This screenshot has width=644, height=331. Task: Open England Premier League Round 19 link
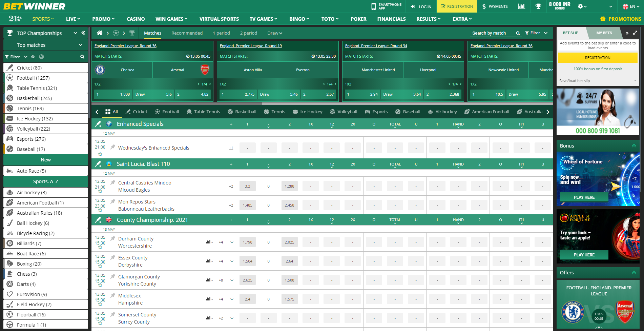click(x=251, y=46)
